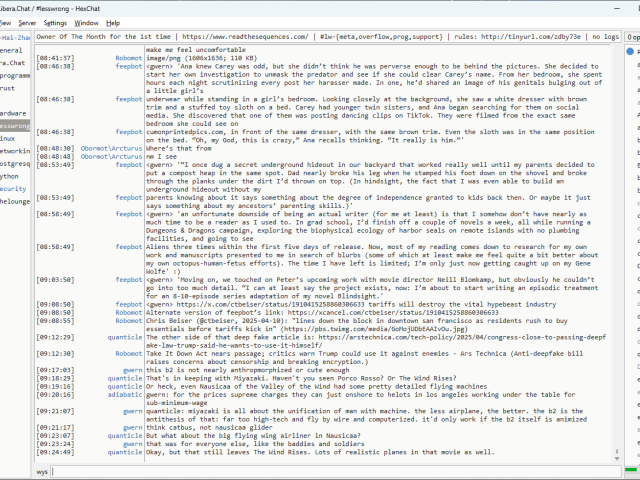Click the chat window vertical scrollbar
Image resolution: width=640 pixels, height=480 pixels.
click(618, 250)
